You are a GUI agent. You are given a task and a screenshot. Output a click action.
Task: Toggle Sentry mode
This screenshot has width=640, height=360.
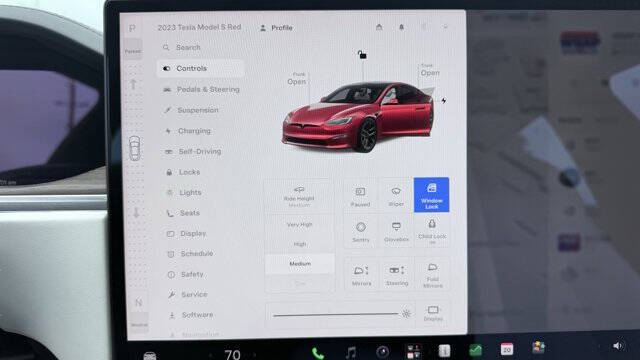pyautogui.click(x=361, y=231)
